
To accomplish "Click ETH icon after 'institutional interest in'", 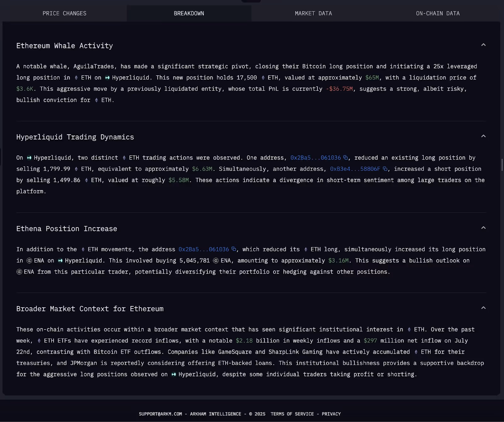I will 409,329.
